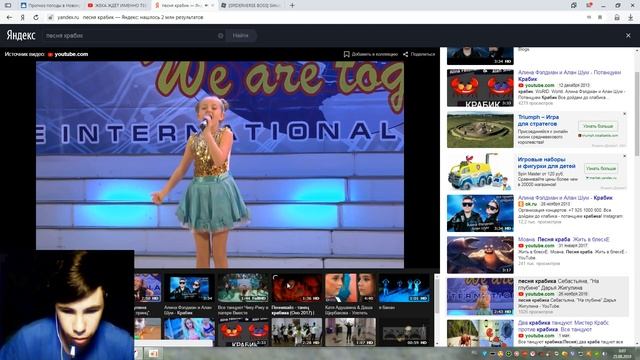Open Моана Песня краба Жить в блеске result
The image size is (640, 360).
tap(563, 240)
